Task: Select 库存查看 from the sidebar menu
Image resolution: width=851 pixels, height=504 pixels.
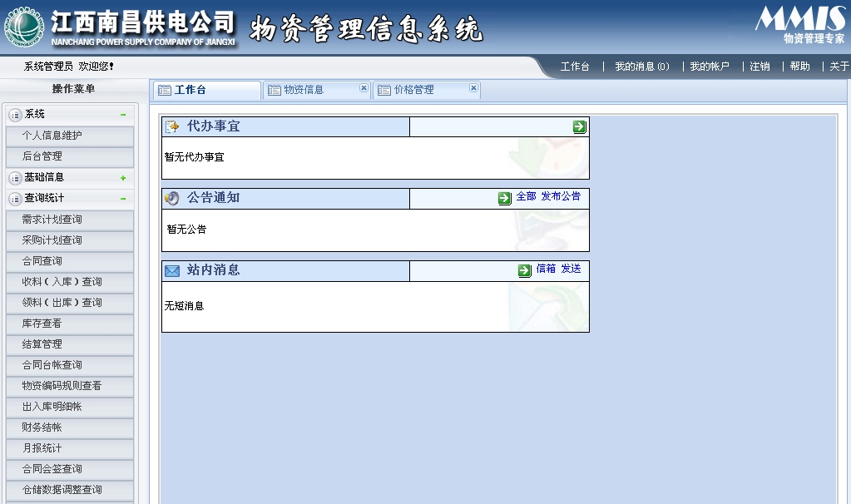Action: click(42, 324)
